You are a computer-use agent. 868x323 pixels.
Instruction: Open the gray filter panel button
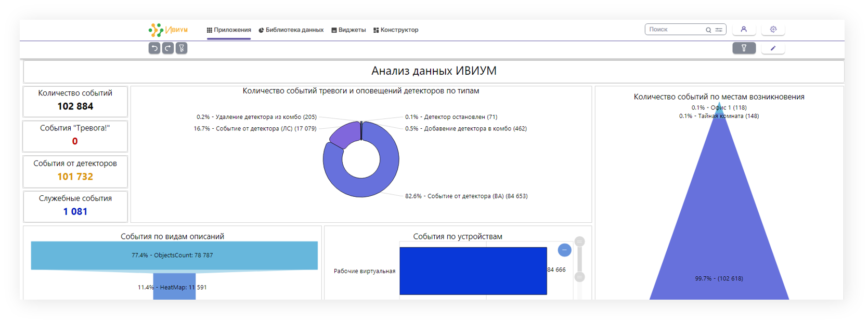(744, 48)
